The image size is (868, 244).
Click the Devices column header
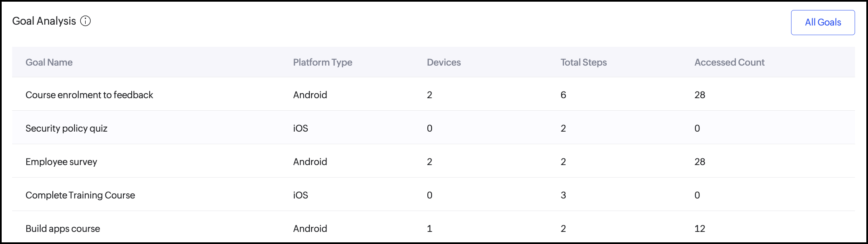tap(444, 62)
